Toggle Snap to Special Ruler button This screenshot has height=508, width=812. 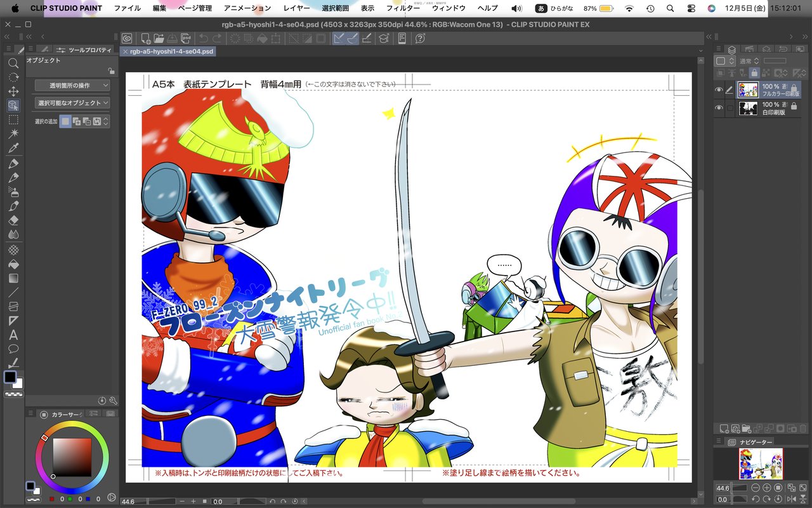point(353,39)
